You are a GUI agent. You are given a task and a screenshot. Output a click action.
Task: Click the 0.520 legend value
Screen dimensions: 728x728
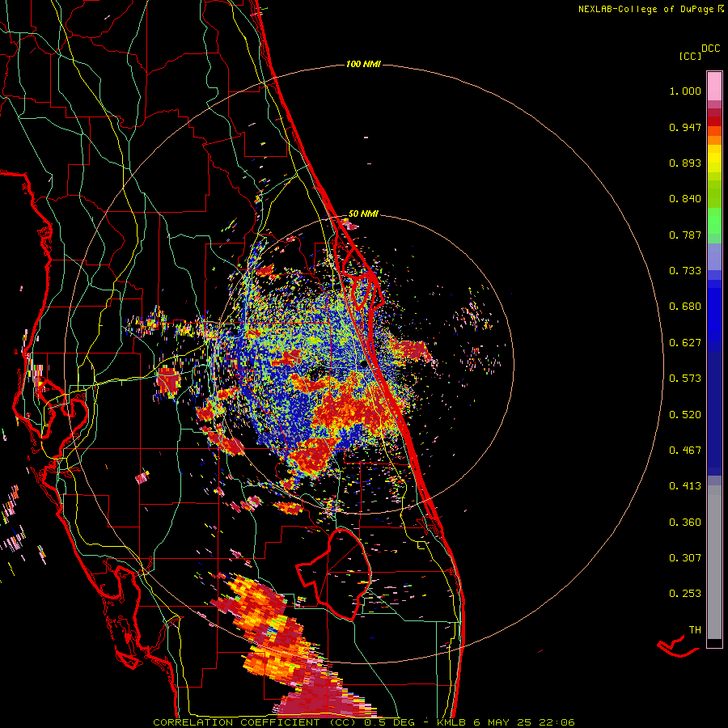click(685, 415)
